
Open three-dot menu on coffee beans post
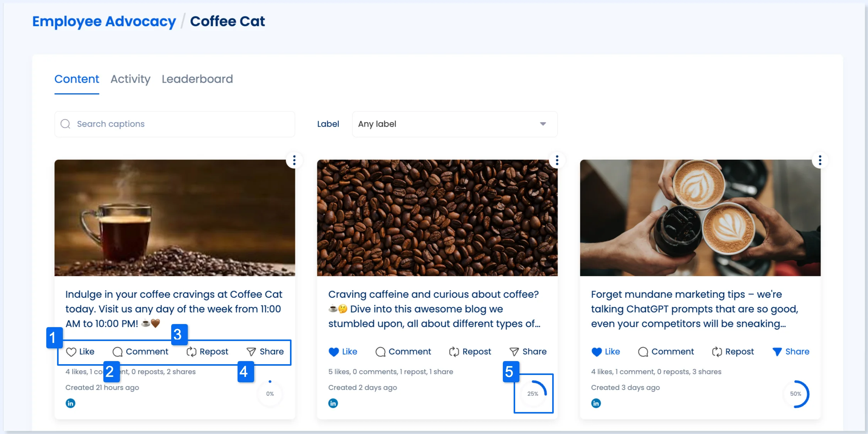click(557, 160)
